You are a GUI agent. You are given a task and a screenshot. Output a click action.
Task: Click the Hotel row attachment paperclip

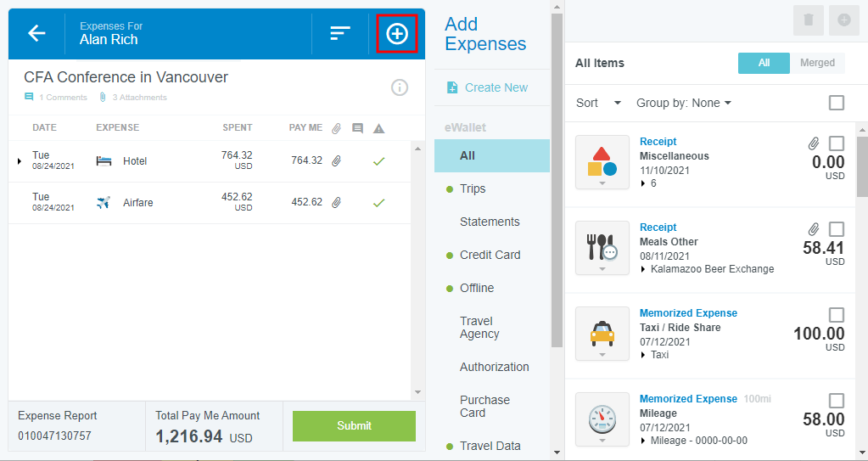coord(336,160)
